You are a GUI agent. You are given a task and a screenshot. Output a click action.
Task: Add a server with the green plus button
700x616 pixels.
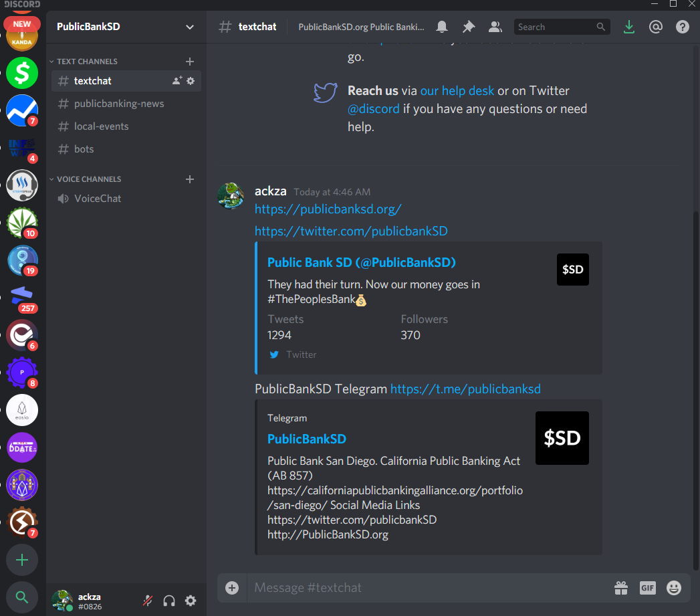click(22, 560)
